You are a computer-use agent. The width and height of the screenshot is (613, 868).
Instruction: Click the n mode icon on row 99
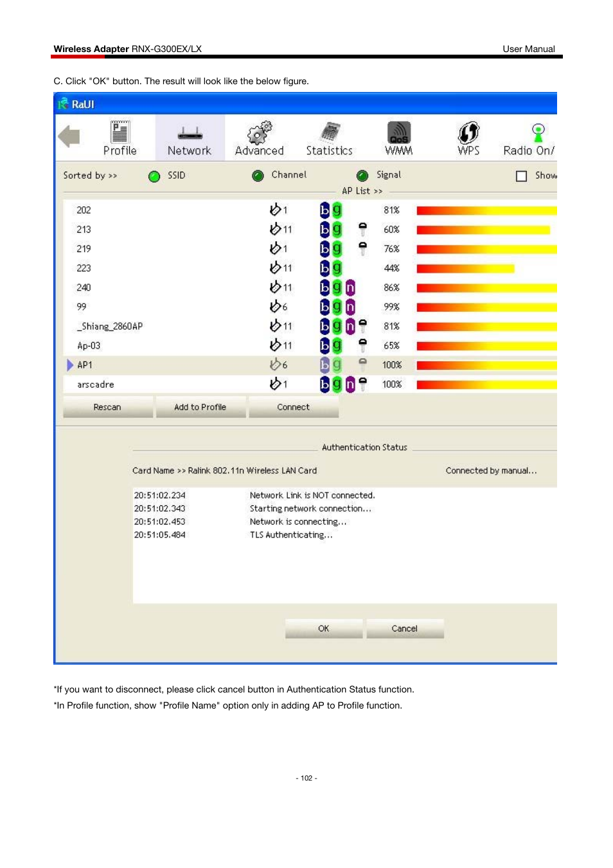coord(350,307)
